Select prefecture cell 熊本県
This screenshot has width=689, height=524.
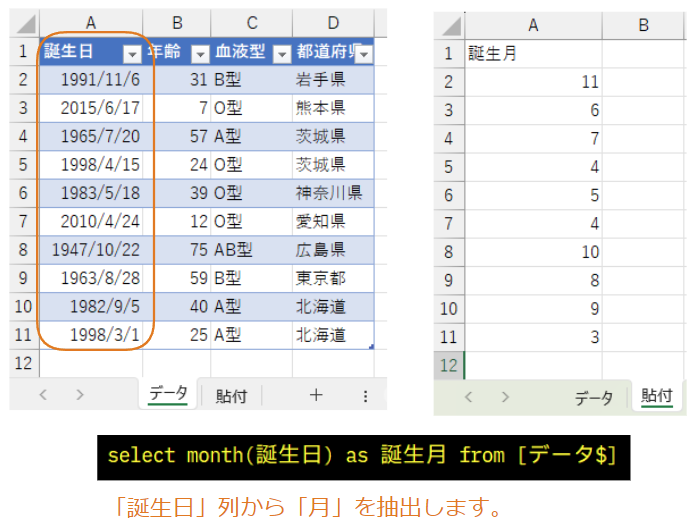[x=333, y=108]
